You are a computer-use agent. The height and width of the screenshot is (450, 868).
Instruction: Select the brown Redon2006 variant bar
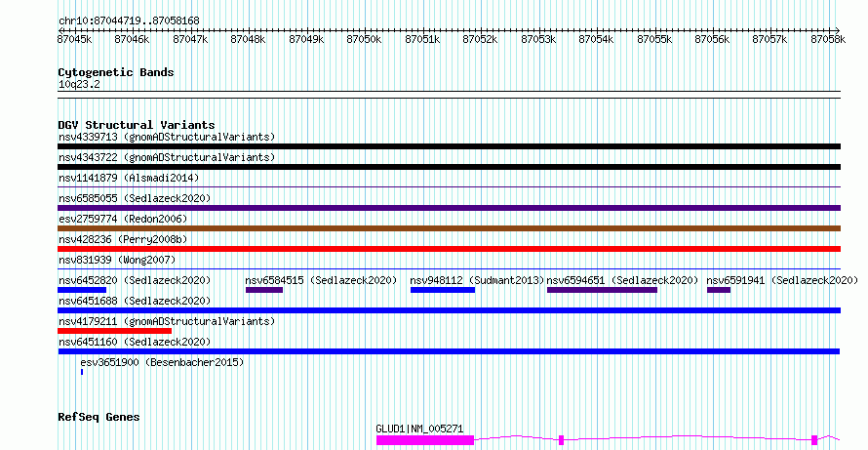pyautogui.click(x=449, y=228)
